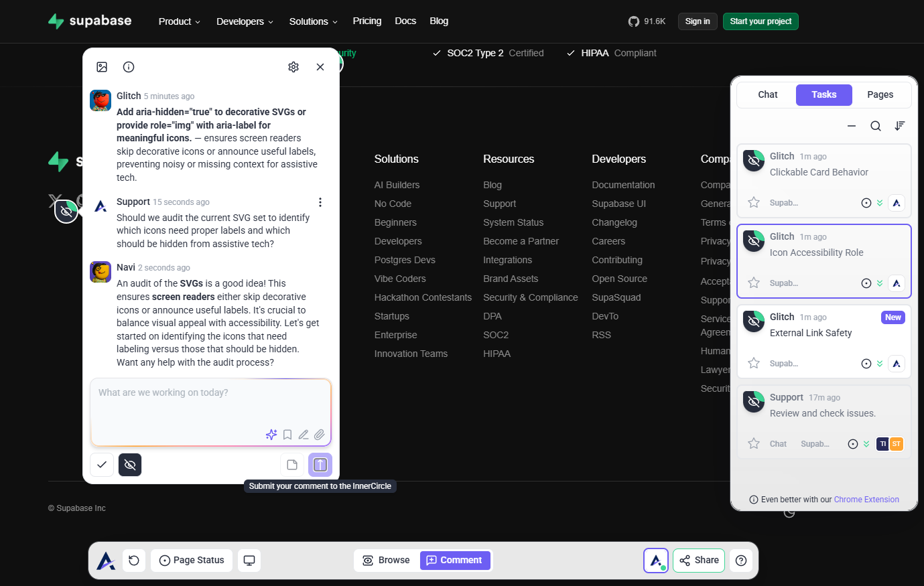Click the desktop viewport icon in bottom toolbar
The height and width of the screenshot is (586, 924).
(x=249, y=561)
